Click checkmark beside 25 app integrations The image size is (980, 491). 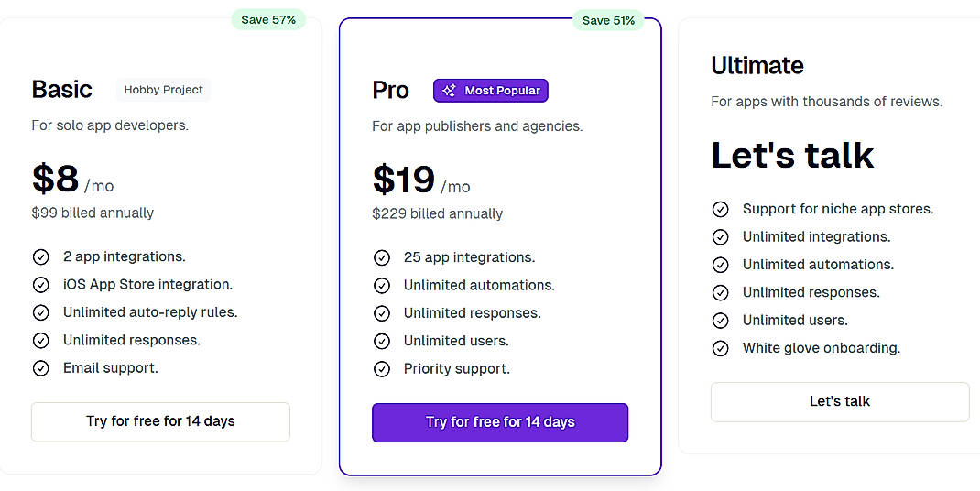pos(382,258)
